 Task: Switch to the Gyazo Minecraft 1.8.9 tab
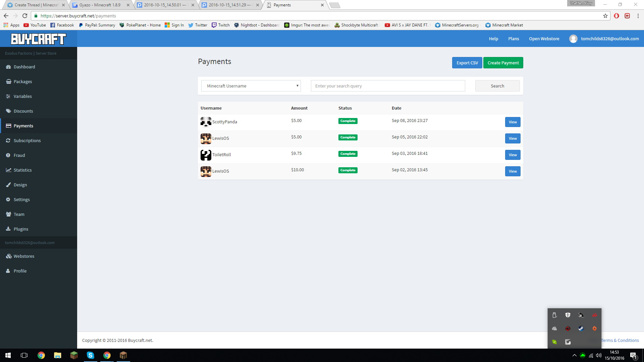coord(100,5)
